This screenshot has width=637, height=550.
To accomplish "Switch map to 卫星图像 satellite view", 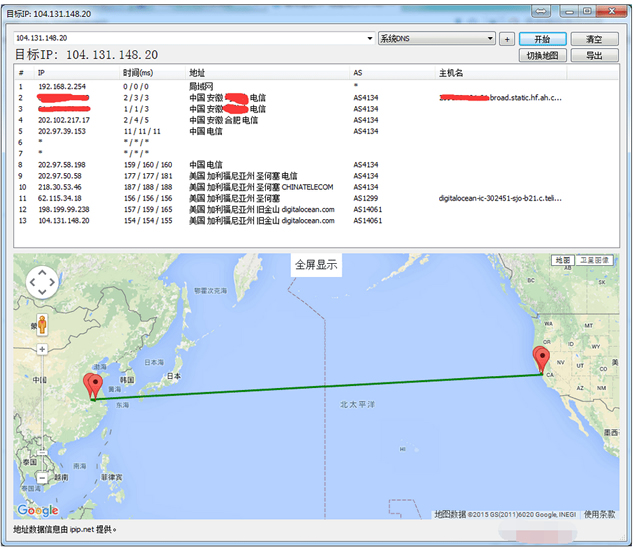I will 594,260.
